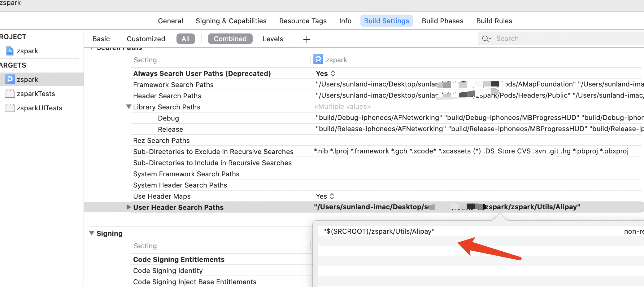Screen dimensions: 644x287
Task: Select the zspark target app icon
Action: [x=10, y=79]
